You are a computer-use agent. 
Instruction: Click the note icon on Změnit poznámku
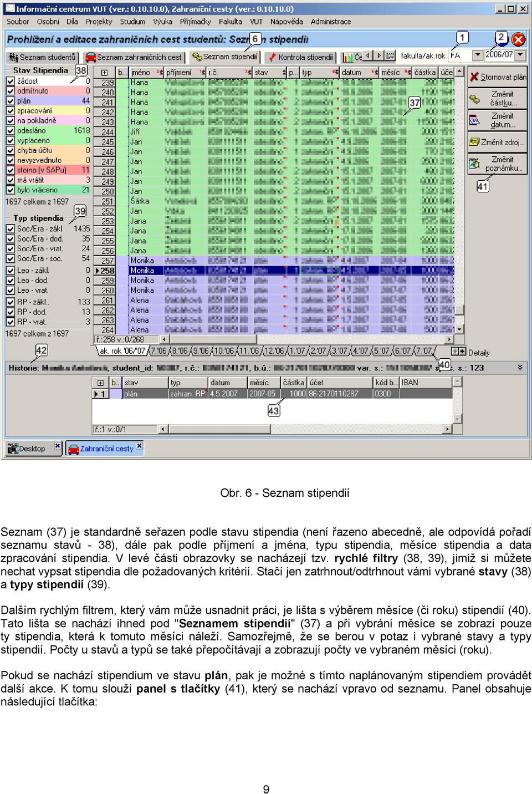point(474,164)
